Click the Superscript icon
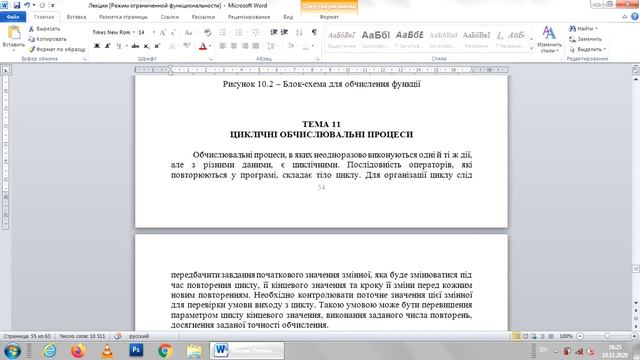This screenshot has height=360, width=640. click(x=157, y=46)
